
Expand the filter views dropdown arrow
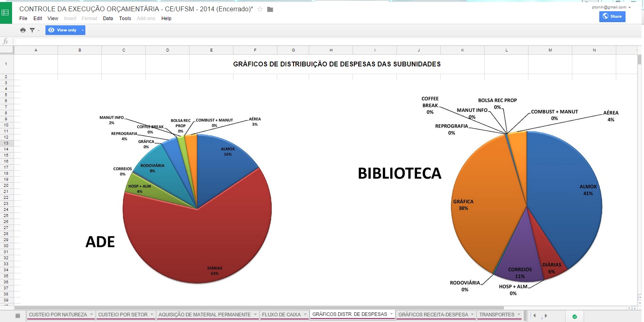pyautogui.click(x=39, y=30)
